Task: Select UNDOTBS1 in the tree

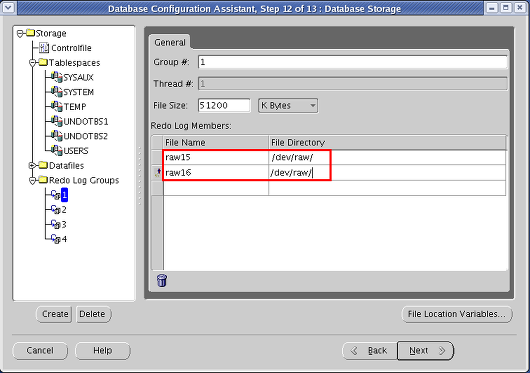Action: tap(86, 121)
